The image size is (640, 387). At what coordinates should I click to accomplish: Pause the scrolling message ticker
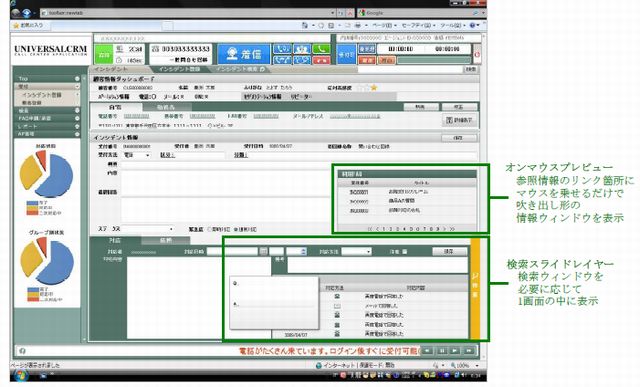tap(442, 351)
